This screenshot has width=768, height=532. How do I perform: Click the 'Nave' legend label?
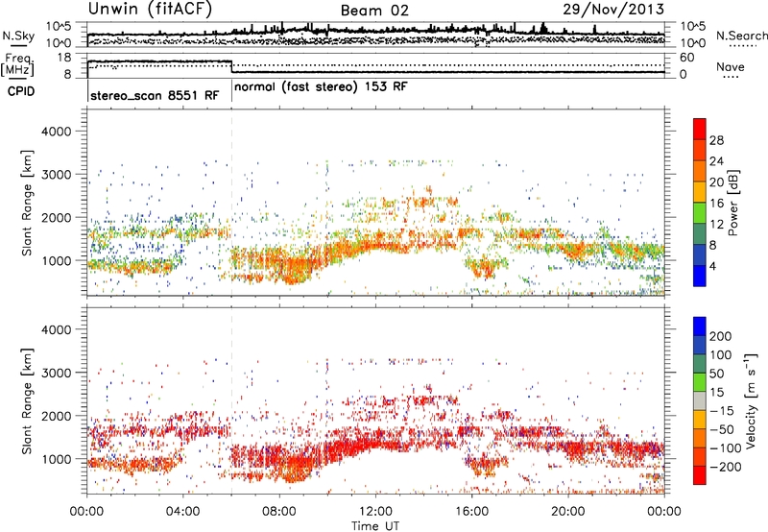(730, 66)
